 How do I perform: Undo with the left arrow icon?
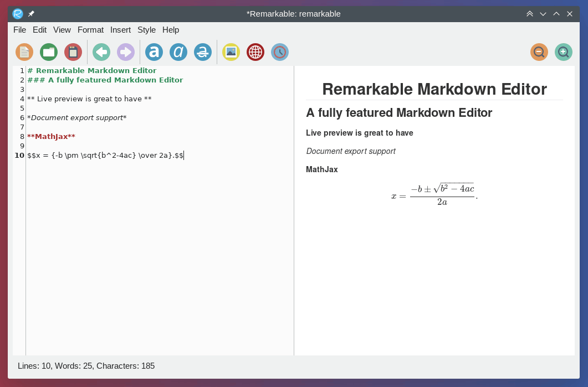tap(101, 52)
